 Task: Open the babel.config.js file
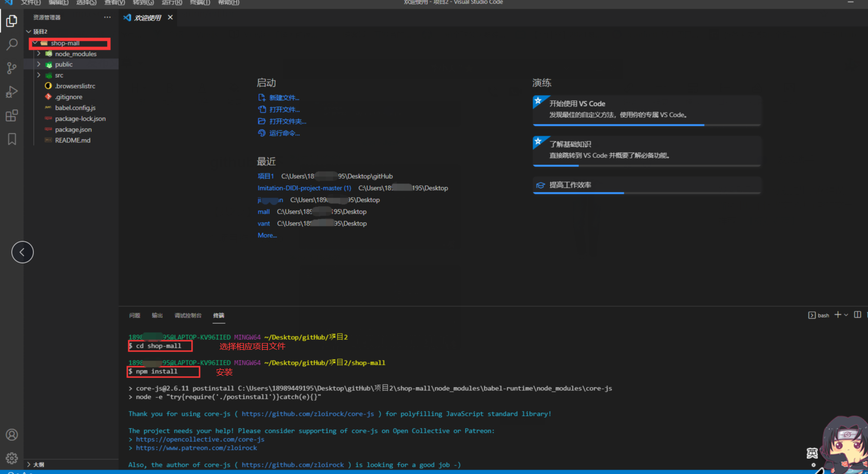click(75, 108)
